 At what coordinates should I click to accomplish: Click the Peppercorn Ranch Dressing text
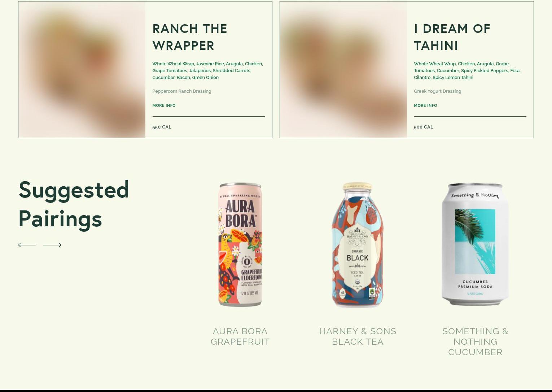(182, 91)
